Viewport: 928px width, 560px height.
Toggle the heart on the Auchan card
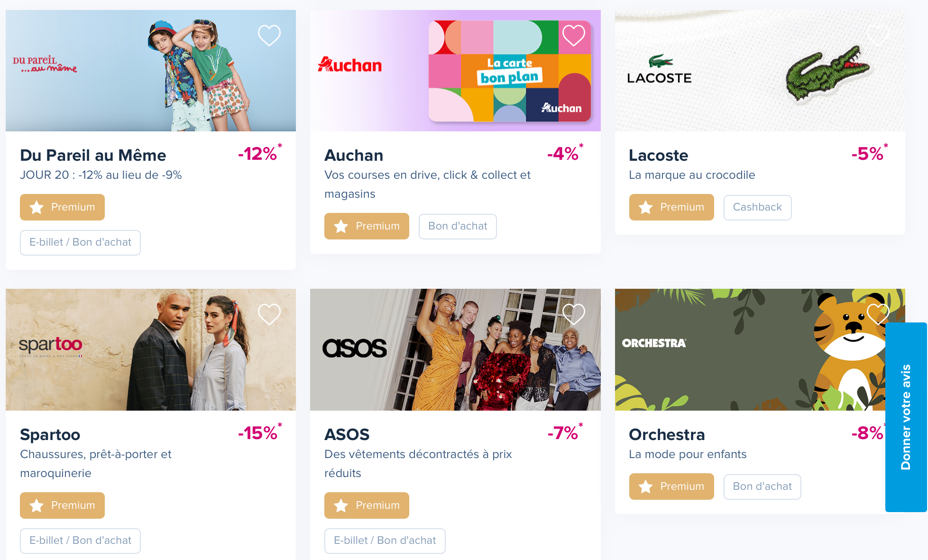pos(574,36)
